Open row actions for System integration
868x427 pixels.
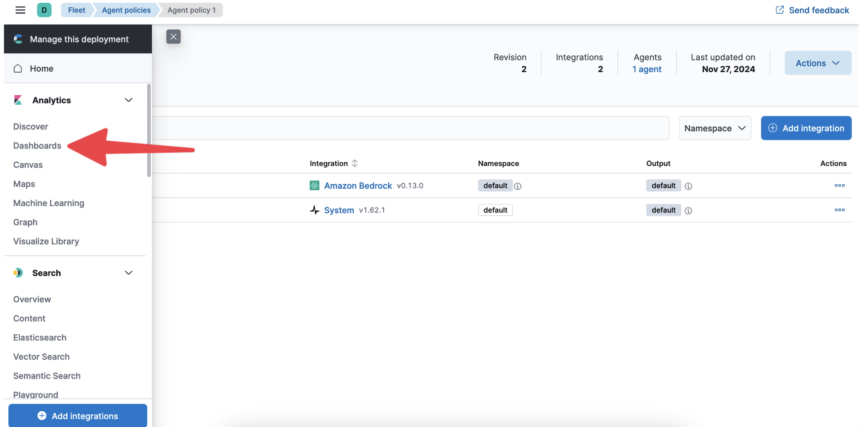tap(840, 210)
